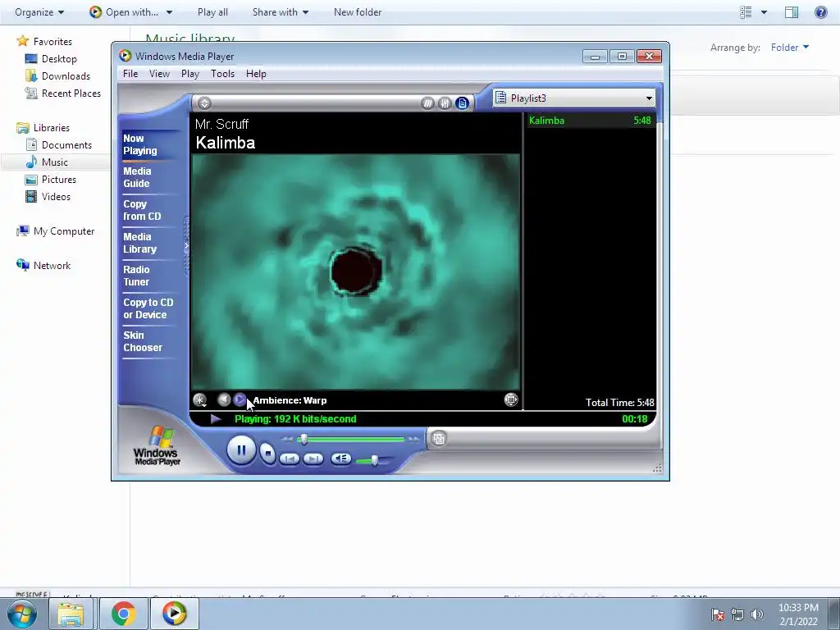Image resolution: width=840 pixels, height=630 pixels.
Task: Open the Share with dropdown
Action: tap(281, 11)
